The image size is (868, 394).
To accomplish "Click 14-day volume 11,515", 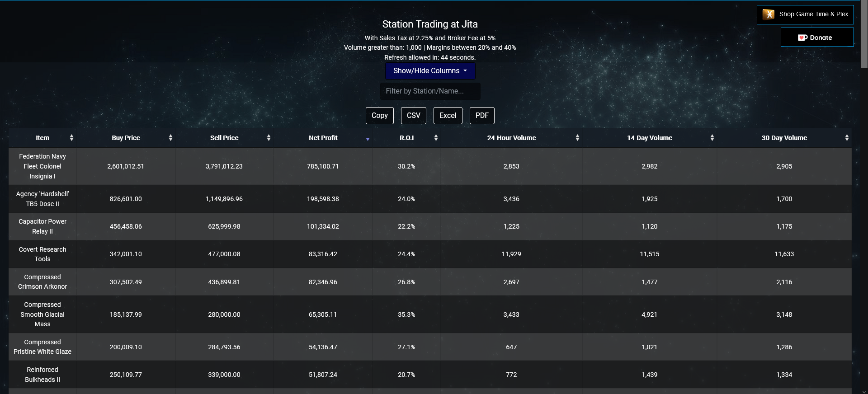I will click(x=650, y=254).
